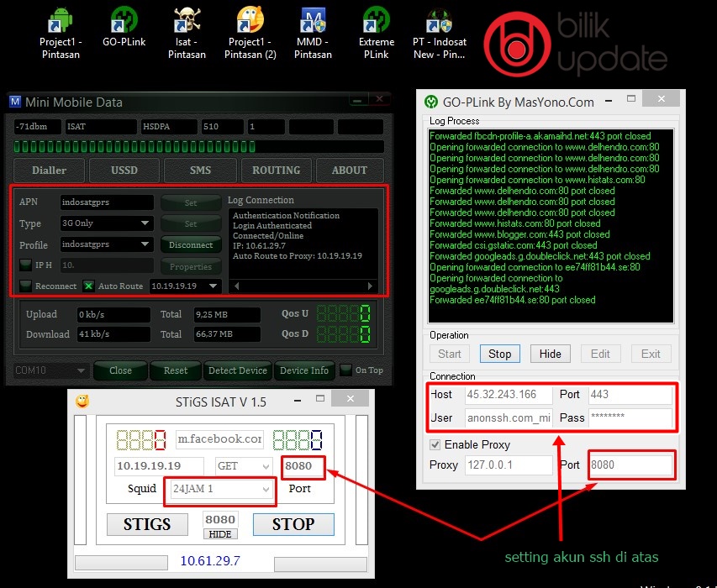Click Set button next to APN

[x=191, y=202]
